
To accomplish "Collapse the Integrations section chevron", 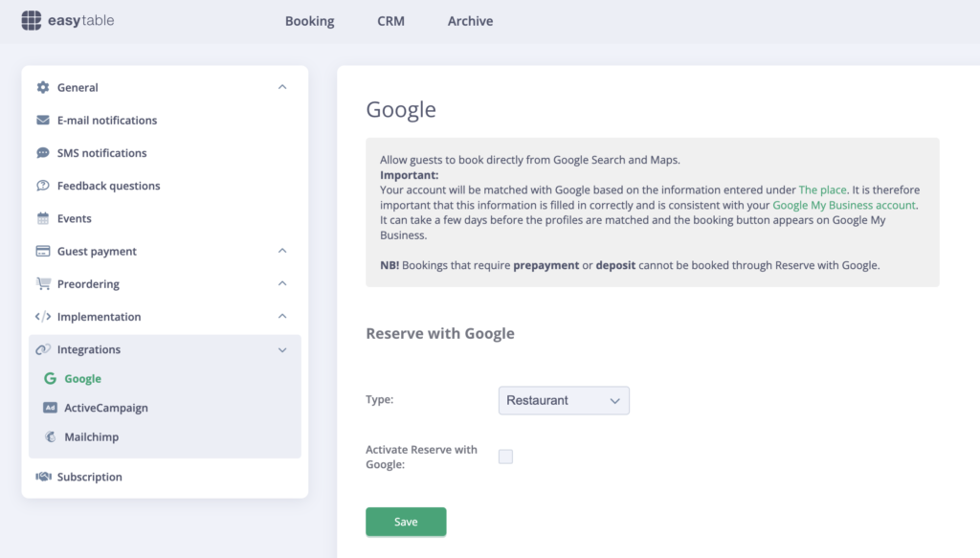I will (x=282, y=349).
